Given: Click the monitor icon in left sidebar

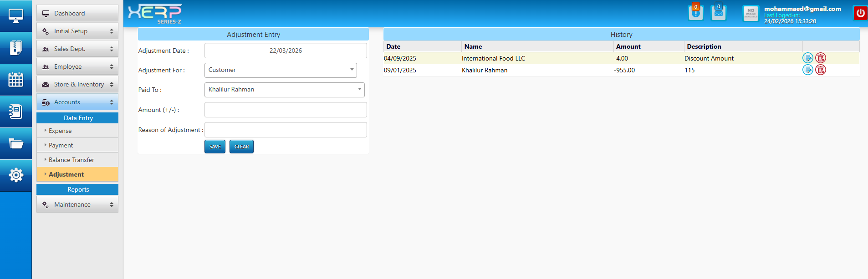Looking at the screenshot, I should pos(15,16).
